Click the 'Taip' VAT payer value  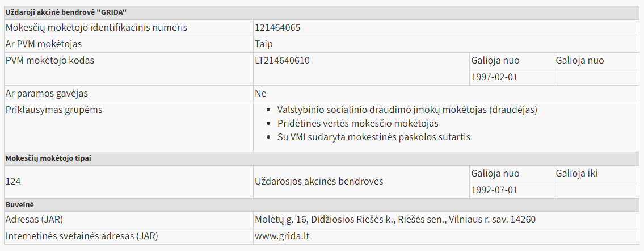point(264,44)
